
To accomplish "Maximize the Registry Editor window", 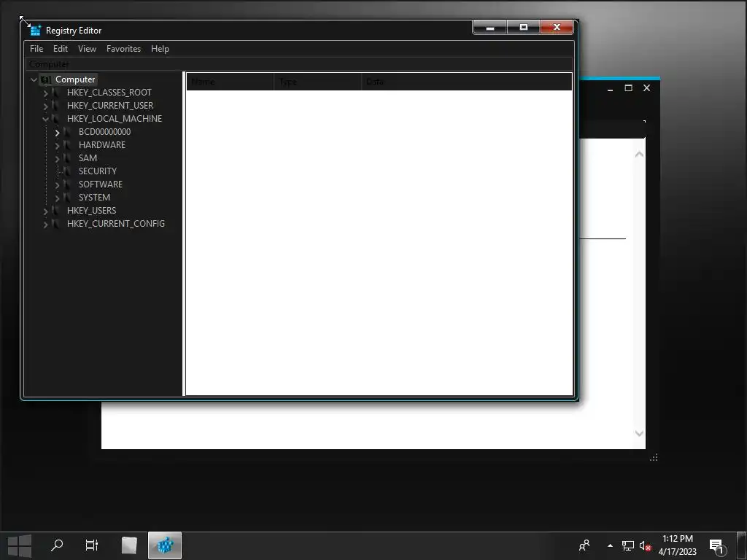I will tap(524, 27).
